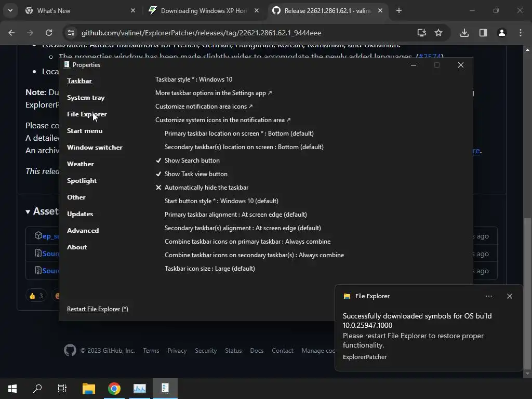Select System tray section

click(x=86, y=97)
